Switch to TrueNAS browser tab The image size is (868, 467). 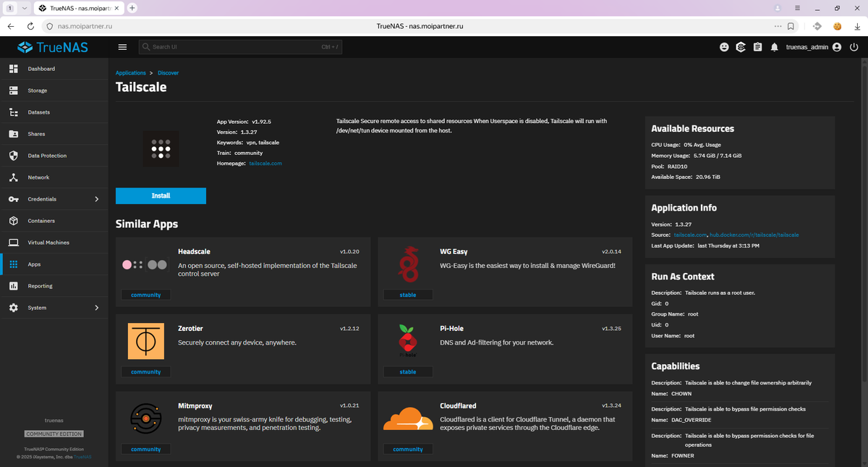[x=78, y=8]
